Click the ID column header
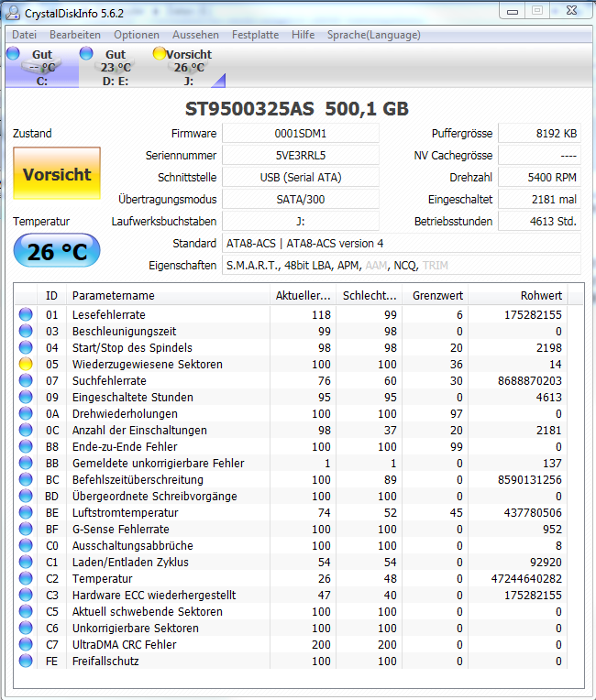 [52, 296]
